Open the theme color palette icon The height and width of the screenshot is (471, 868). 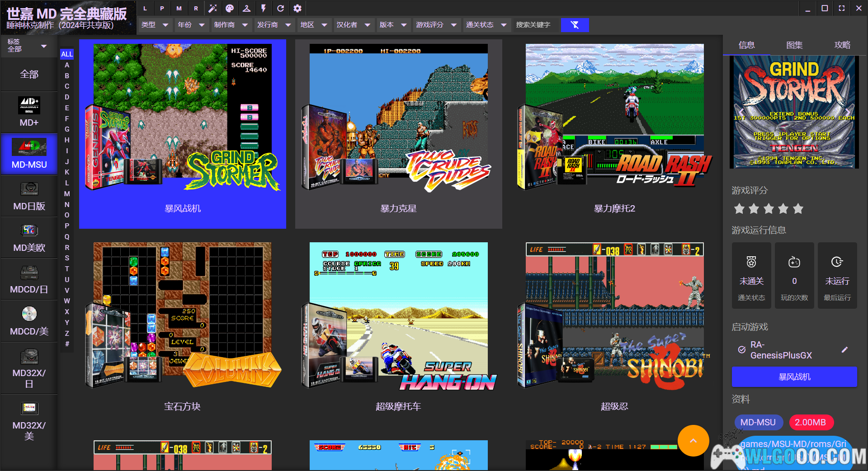click(x=230, y=8)
